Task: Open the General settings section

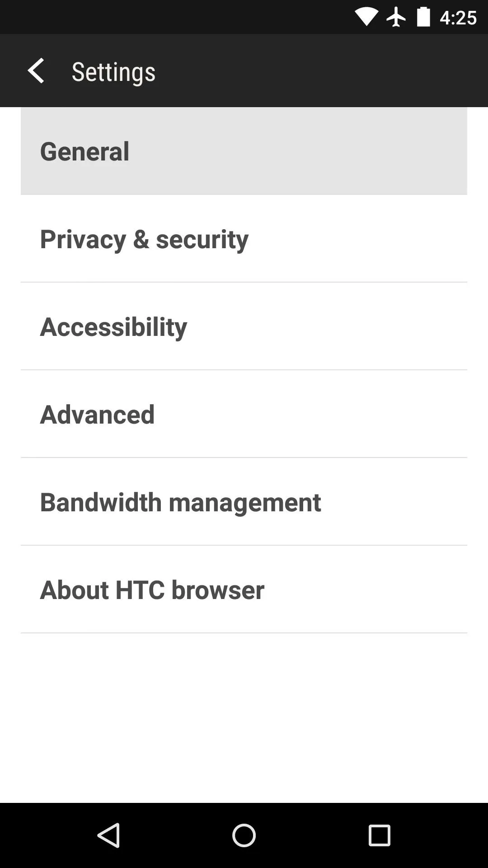Action: (244, 151)
